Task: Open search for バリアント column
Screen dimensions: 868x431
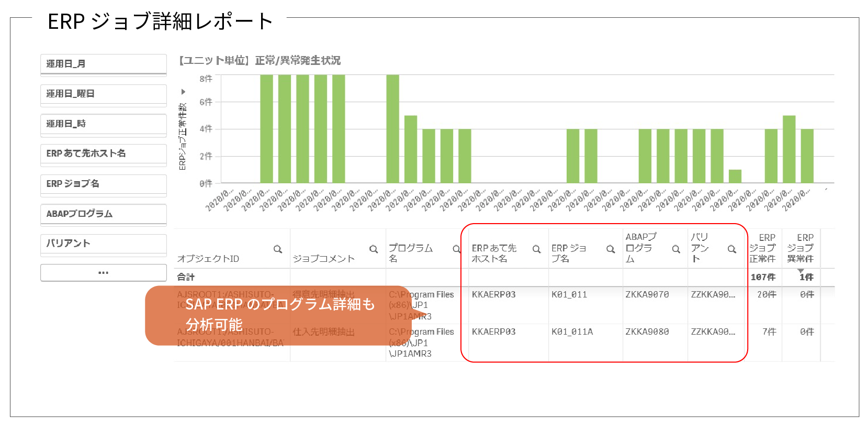Action: (x=731, y=249)
